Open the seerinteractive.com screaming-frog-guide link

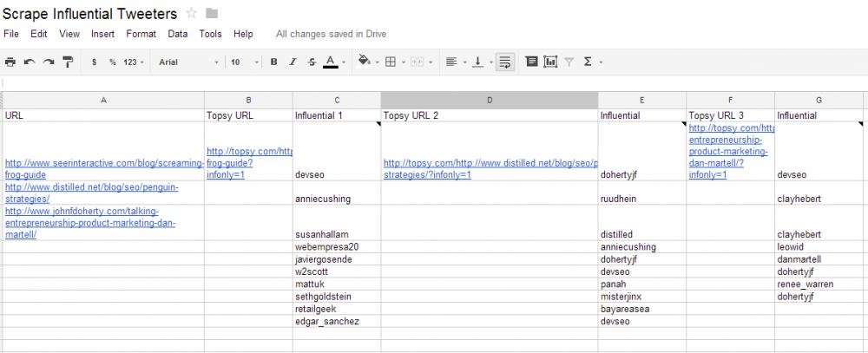coord(104,168)
